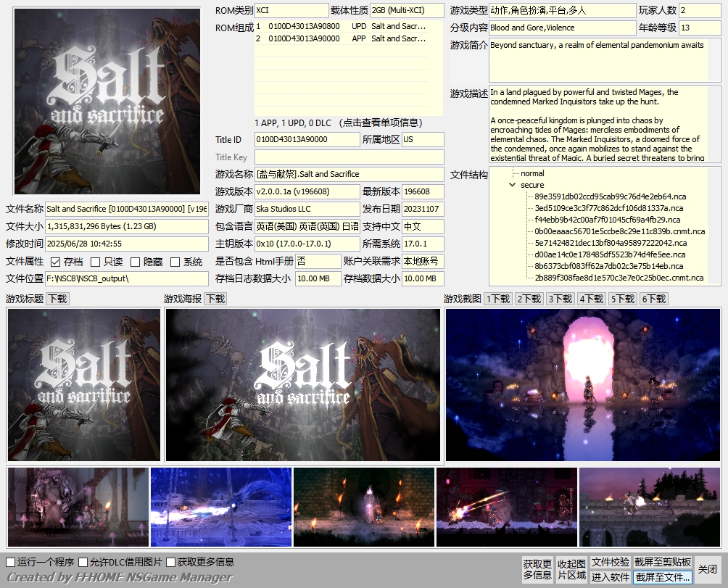The image size is (728, 588).
Task: Click the large cover art at top left
Action: [x=107, y=102]
